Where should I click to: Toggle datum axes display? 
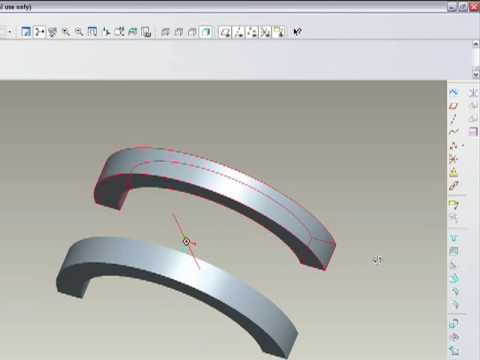point(239,32)
